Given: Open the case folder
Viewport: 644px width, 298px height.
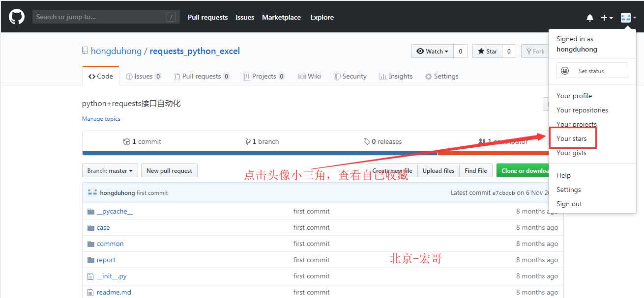Looking at the screenshot, I should pyautogui.click(x=103, y=227).
